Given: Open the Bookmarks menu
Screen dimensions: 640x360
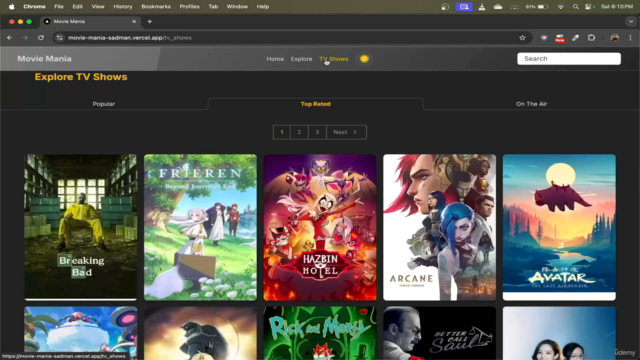Looking at the screenshot, I should pyautogui.click(x=156, y=7).
